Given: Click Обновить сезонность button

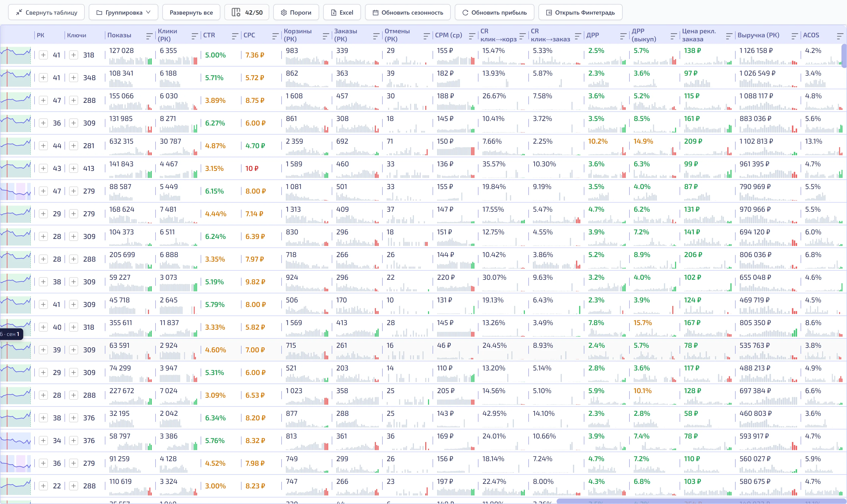Looking at the screenshot, I should (x=408, y=13).
